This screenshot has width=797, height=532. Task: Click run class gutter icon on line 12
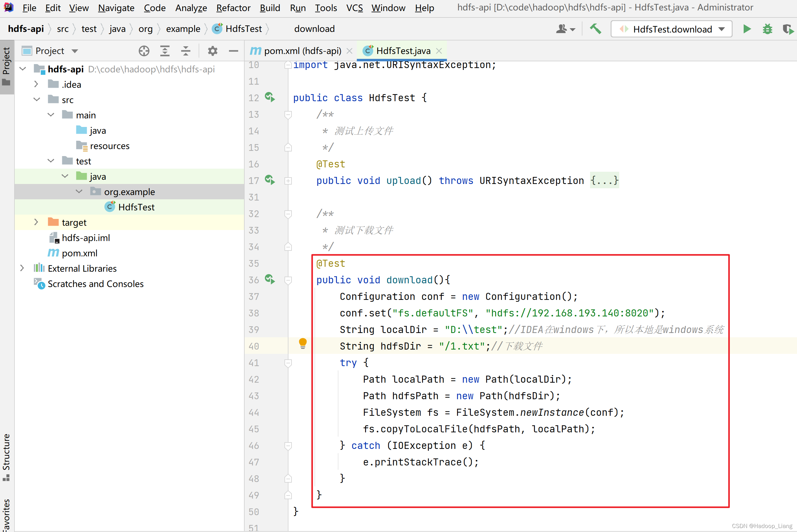[270, 98]
